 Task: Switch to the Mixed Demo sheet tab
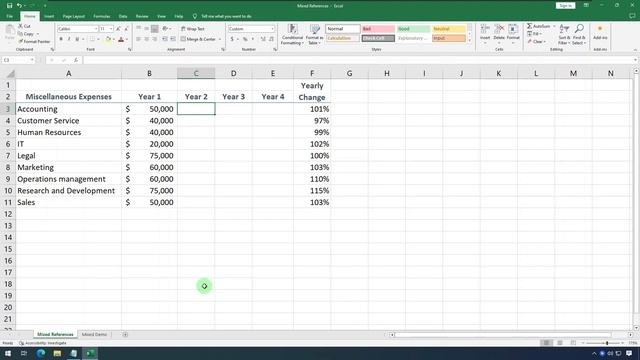[94, 335]
